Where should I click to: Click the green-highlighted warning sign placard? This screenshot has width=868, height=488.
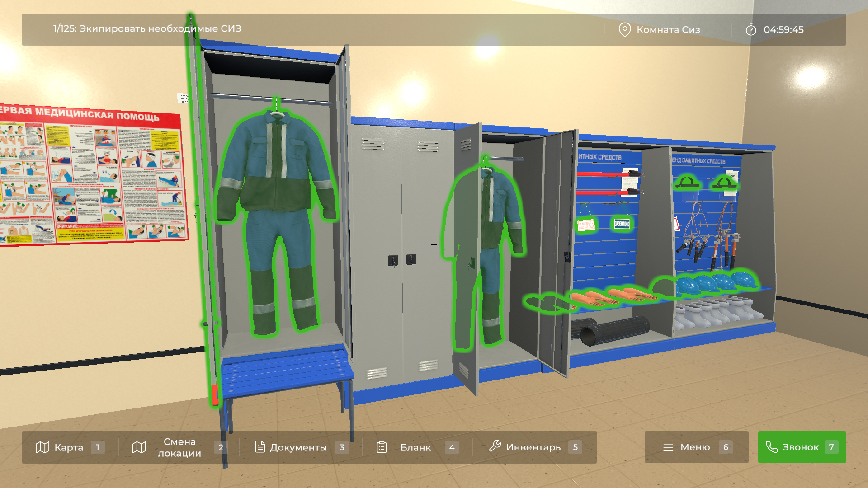(586, 225)
